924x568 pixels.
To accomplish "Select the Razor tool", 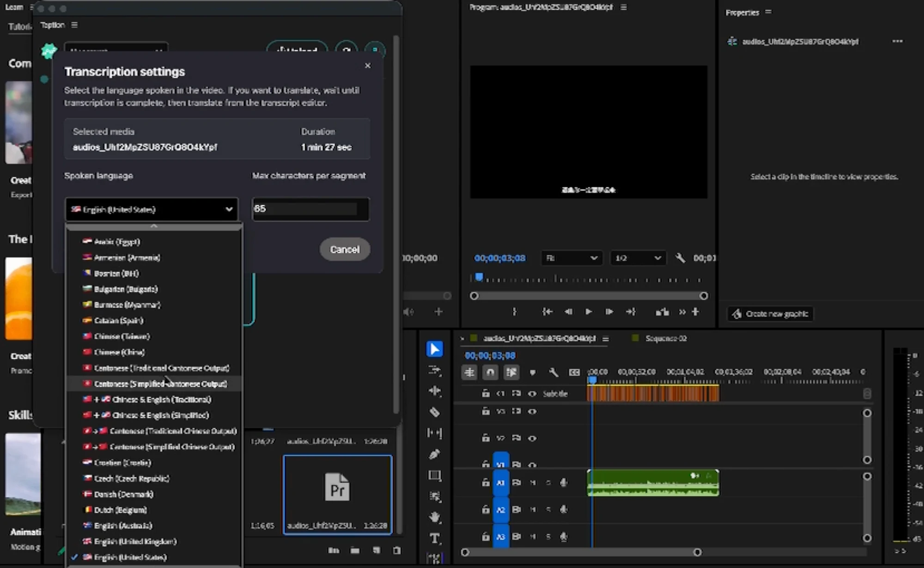I will 434,412.
